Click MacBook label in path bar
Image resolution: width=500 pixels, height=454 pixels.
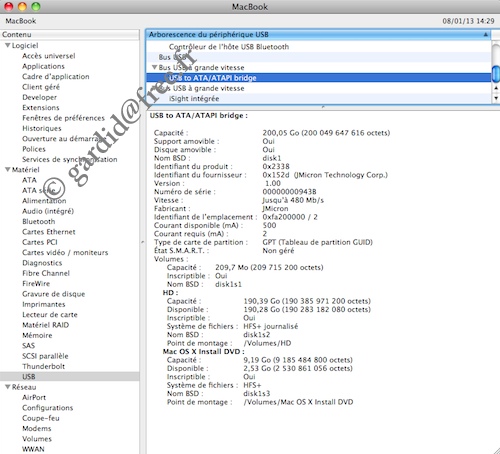click(21, 21)
